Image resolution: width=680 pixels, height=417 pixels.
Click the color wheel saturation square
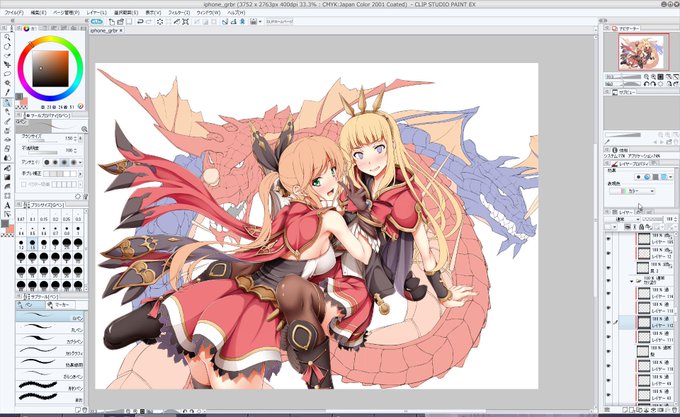50,68
